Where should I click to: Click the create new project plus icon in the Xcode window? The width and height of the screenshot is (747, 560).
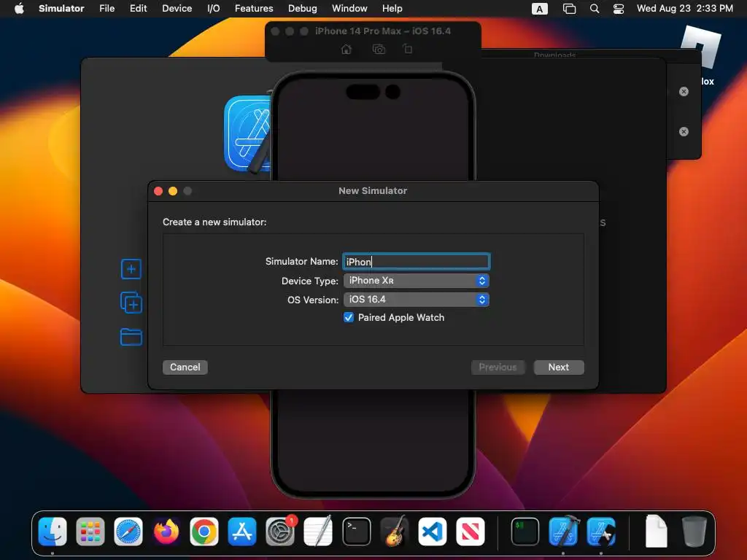[x=131, y=269]
